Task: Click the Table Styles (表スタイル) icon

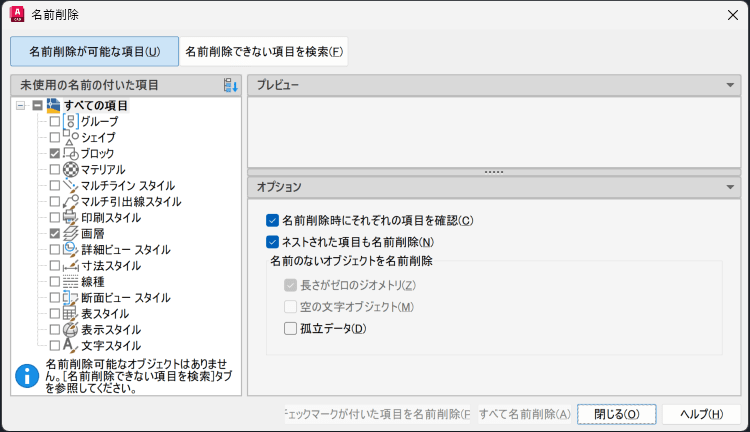Action: (x=71, y=314)
